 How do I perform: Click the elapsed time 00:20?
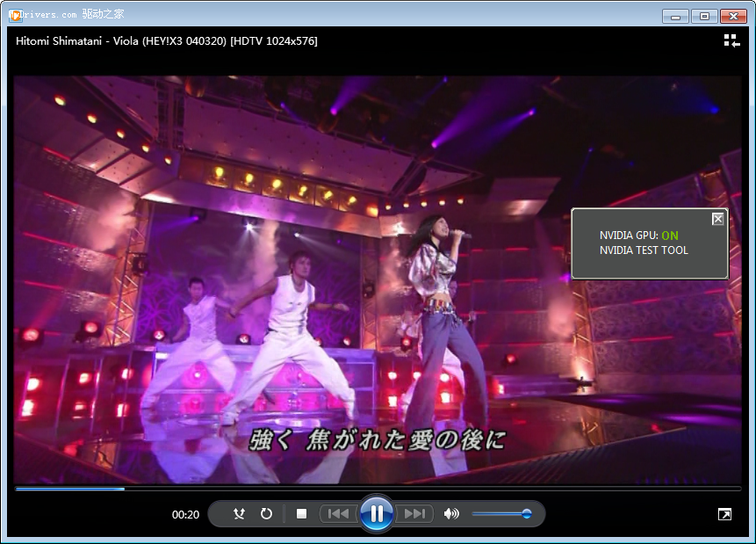click(185, 514)
